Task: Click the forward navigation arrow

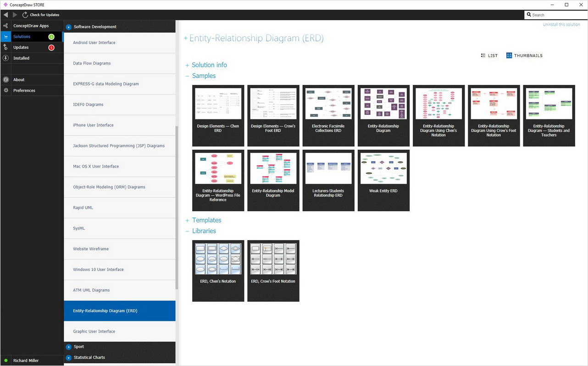Action: [x=15, y=15]
